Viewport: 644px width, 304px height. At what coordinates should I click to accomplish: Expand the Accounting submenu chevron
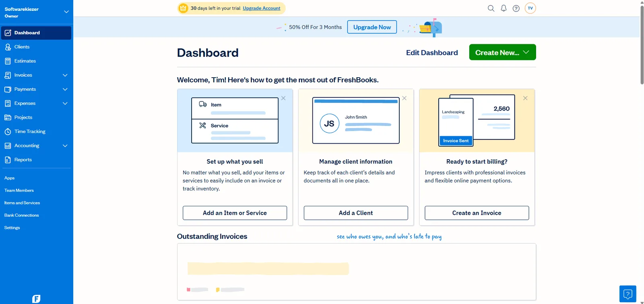[x=65, y=146]
